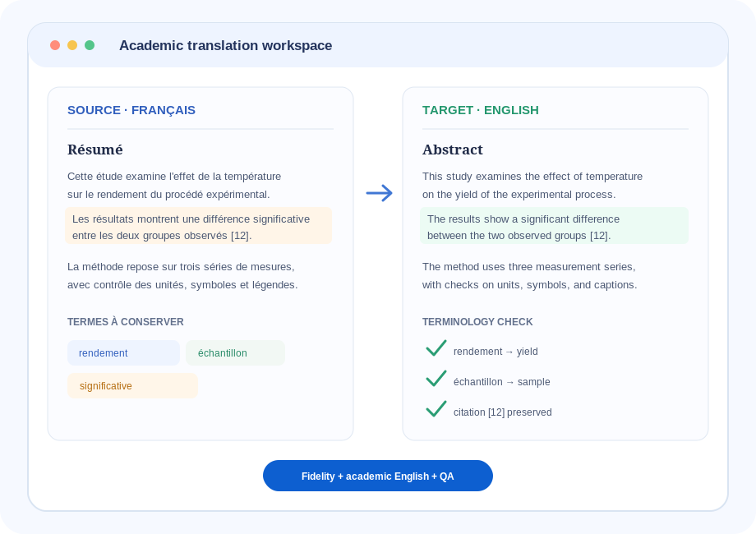Viewport: 756px width, 534px height.
Task: Click checkmark beside citation [12] preserved
Action: point(436,408)
